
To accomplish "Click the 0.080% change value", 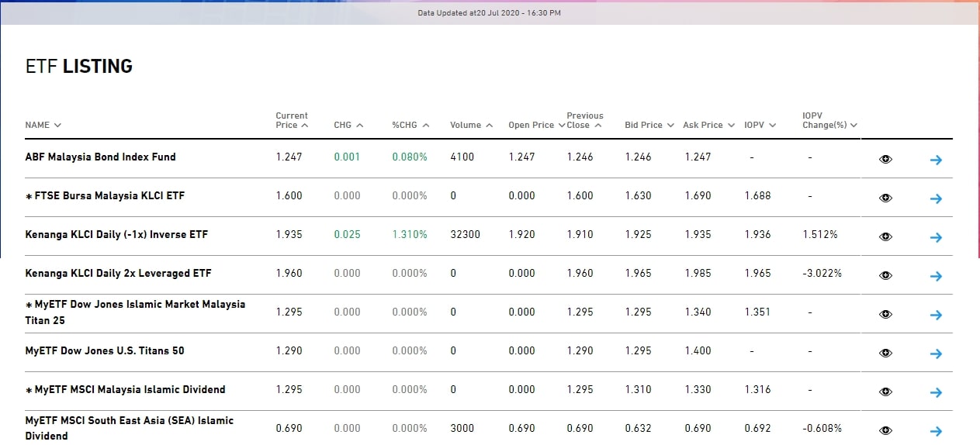I will point(410,157).
